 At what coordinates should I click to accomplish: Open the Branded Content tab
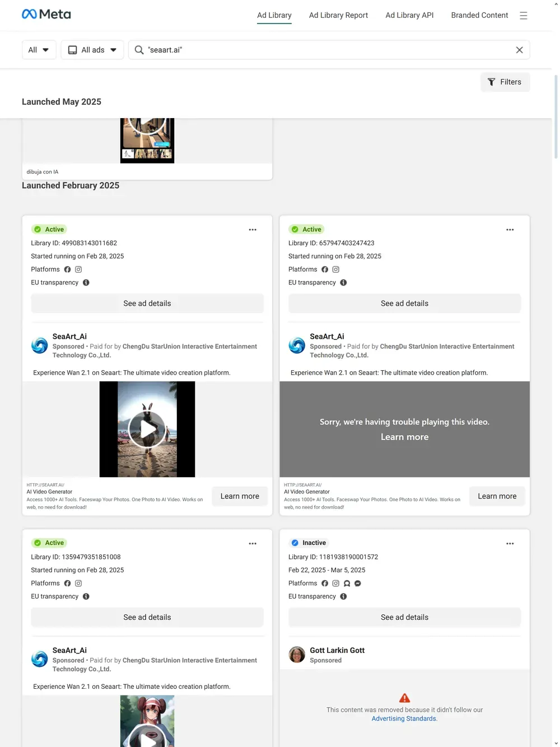479,15
